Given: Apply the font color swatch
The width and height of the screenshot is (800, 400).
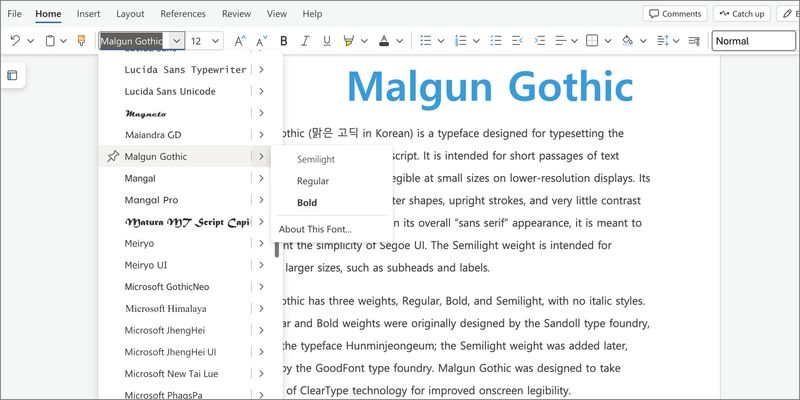Looking at the screenshot, I should (x=384, y=41).
